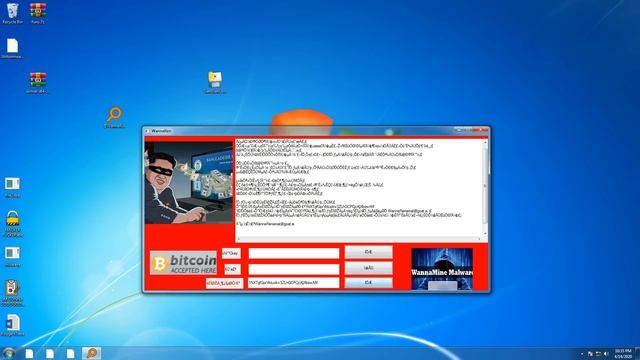Click the button beside the first empty field

(369, 252)
